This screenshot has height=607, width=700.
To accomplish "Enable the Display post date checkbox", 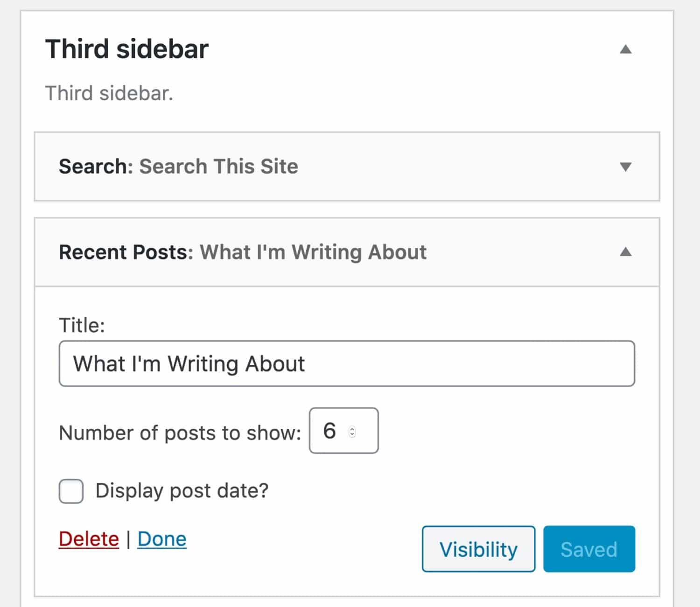I will click(x=70, y=491).
